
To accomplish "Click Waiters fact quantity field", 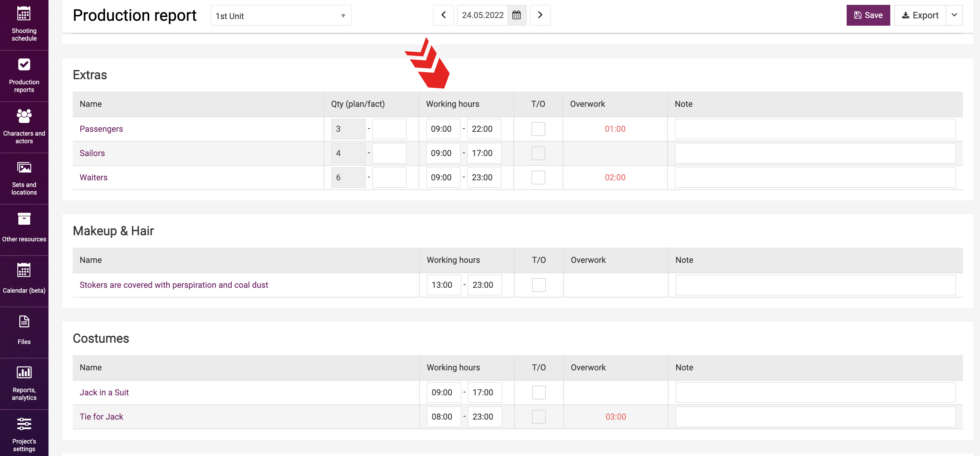I will pos(389,178).
